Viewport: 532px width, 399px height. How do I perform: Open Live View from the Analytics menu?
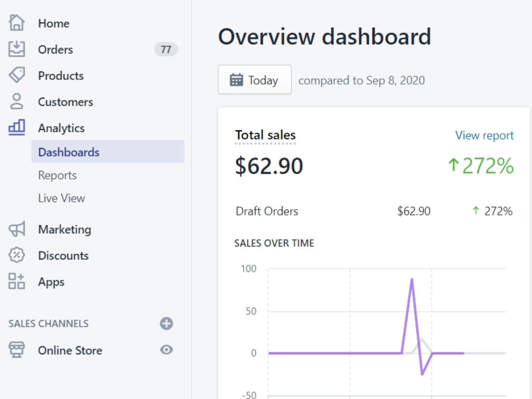coord(61,198)
